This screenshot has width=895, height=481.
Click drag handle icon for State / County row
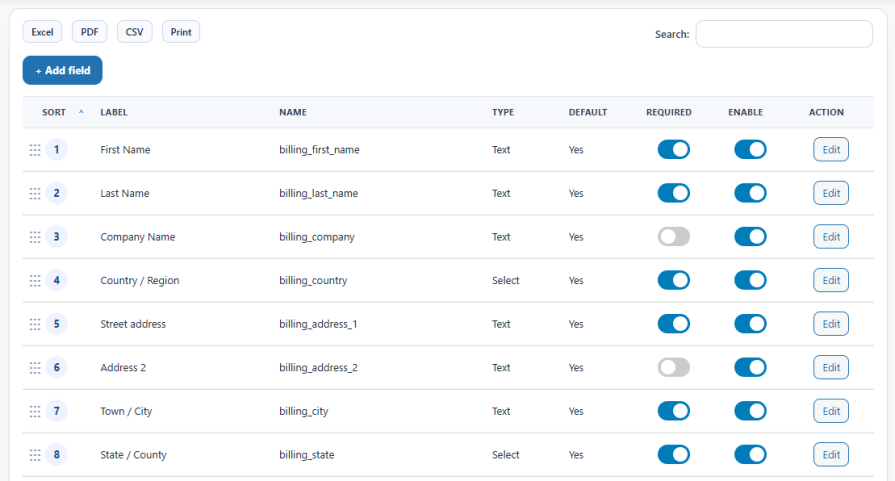pos(35,455)
